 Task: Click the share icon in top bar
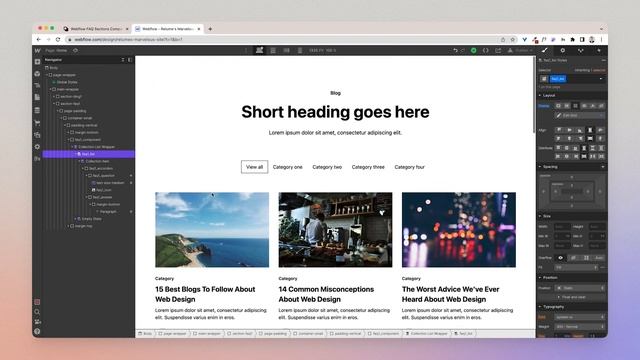coord(498,50)
